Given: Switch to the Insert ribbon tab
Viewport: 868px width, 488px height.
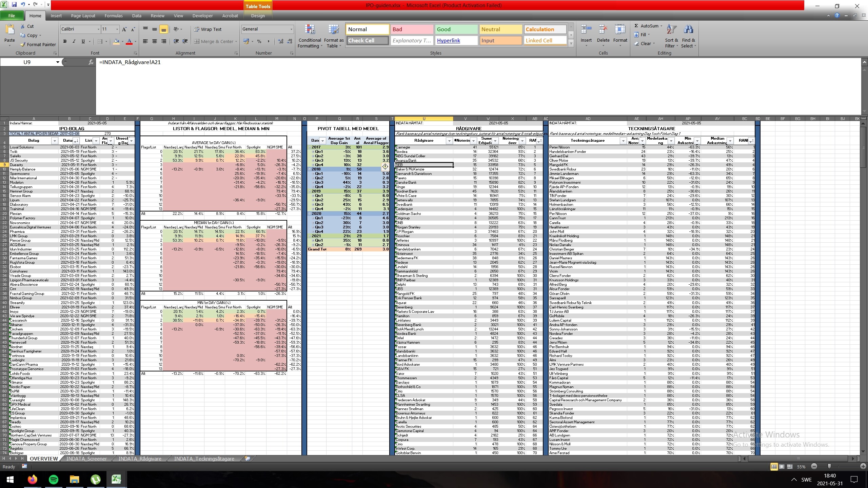Looking at the screenshot, I should click(56, 16).
